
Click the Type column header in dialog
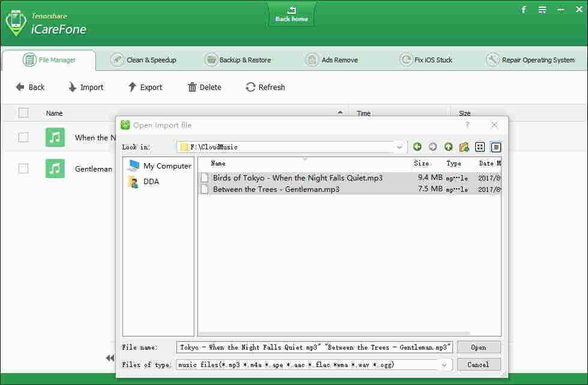[454, 164]
